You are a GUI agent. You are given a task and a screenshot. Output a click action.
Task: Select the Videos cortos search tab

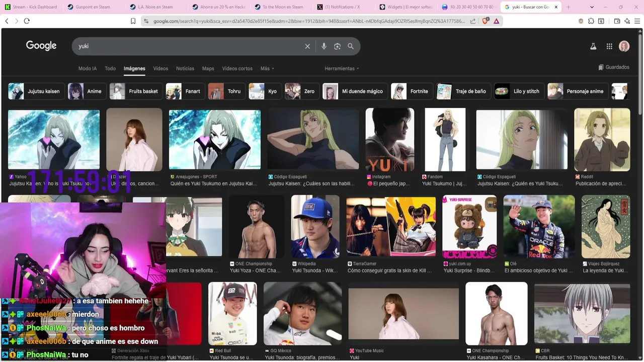(x=237, y=68)
